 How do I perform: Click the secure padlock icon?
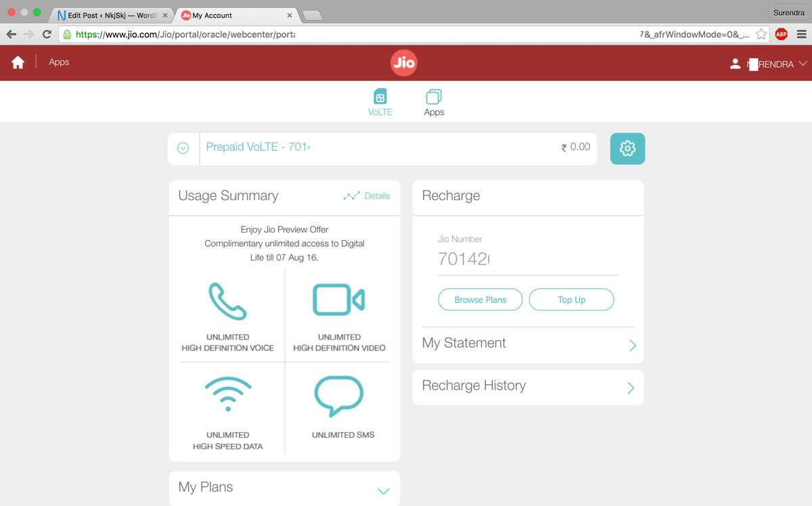click(67, 34)
